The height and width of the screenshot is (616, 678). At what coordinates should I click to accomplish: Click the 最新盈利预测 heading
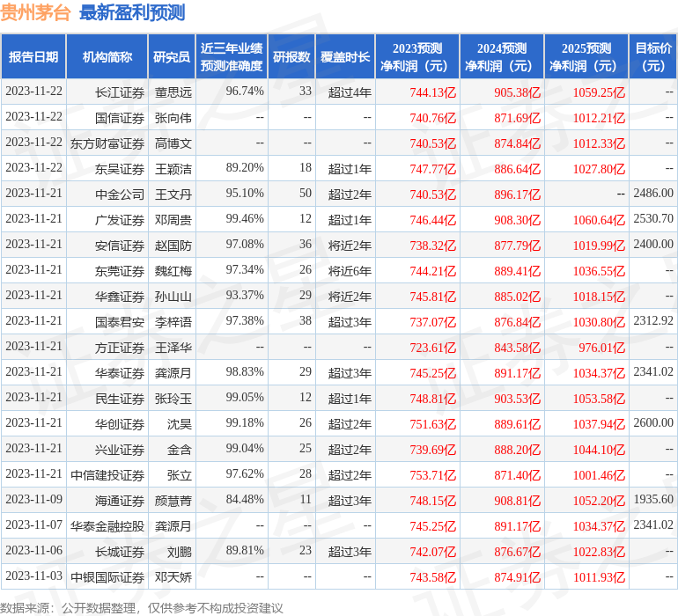pyautogui.click(x=132, y=12)
